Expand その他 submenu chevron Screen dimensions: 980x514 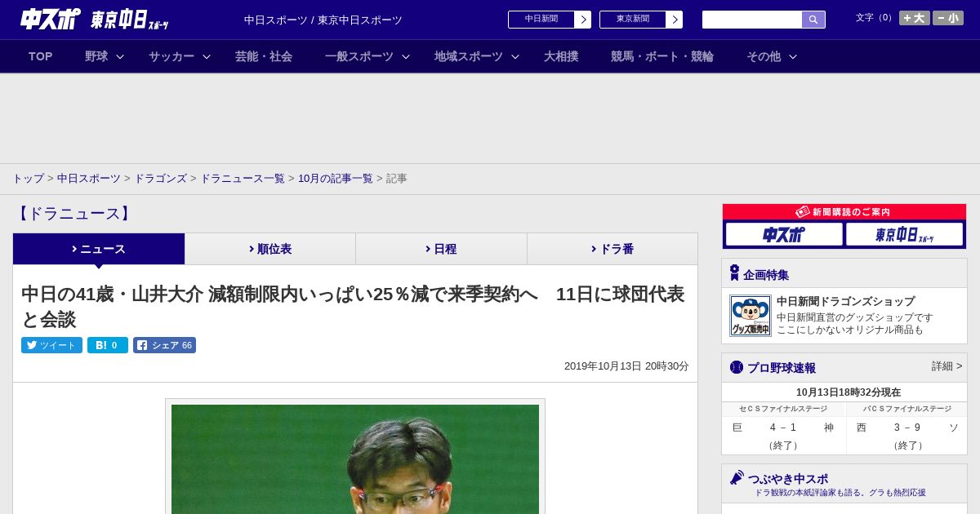click(x=793, y=56)
